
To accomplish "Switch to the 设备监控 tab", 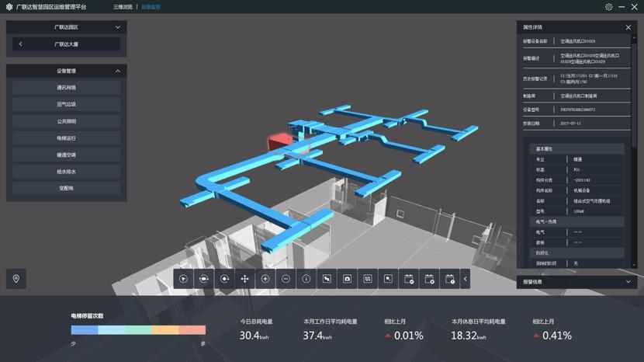I will coord(151,7).
